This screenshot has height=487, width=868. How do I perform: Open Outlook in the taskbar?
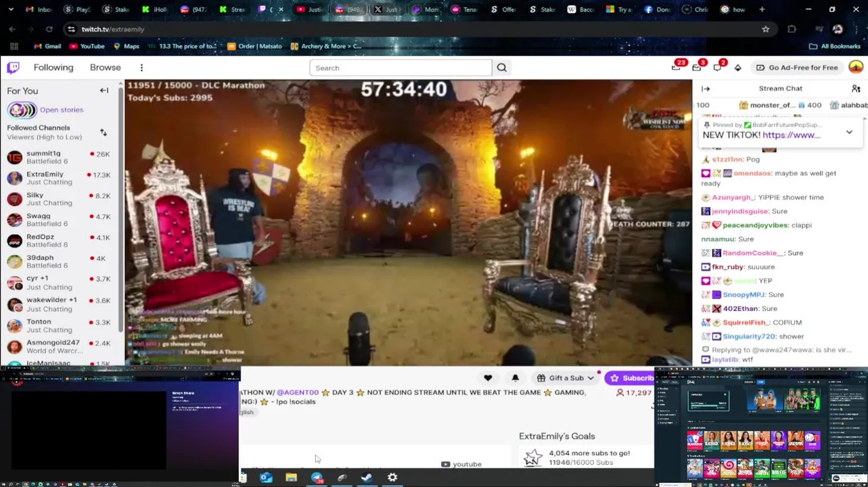coord(266,478)
